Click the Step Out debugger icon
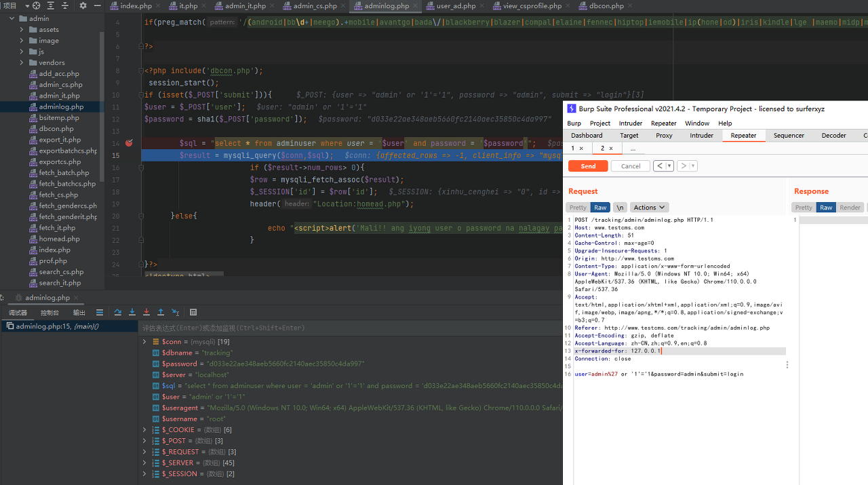Viewport: 868px width, 485px height. [161, 312]
